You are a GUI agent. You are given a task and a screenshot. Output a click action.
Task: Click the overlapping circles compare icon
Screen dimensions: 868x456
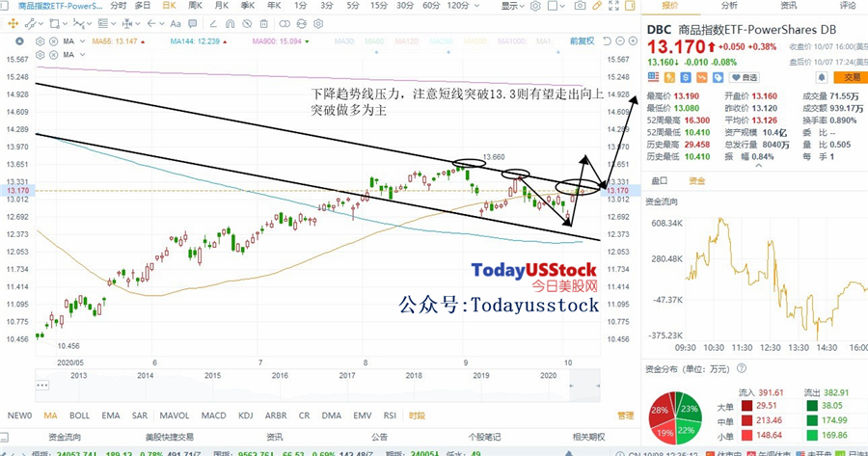coord(285,24)
